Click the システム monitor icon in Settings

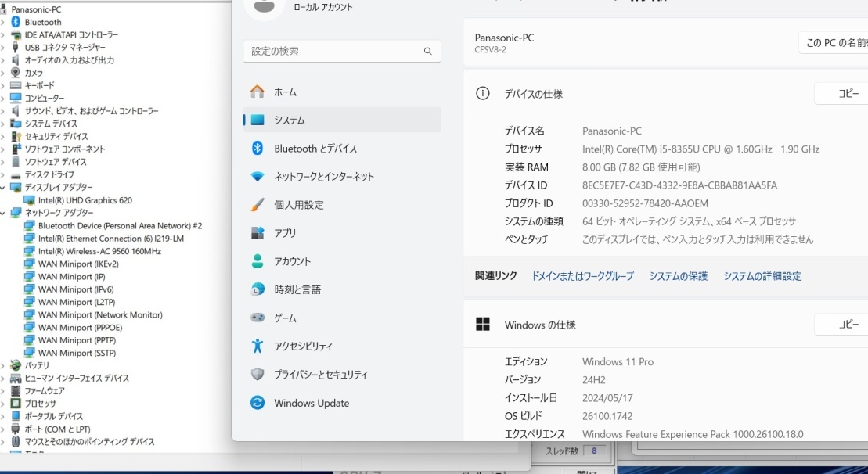tap(258, 120)
